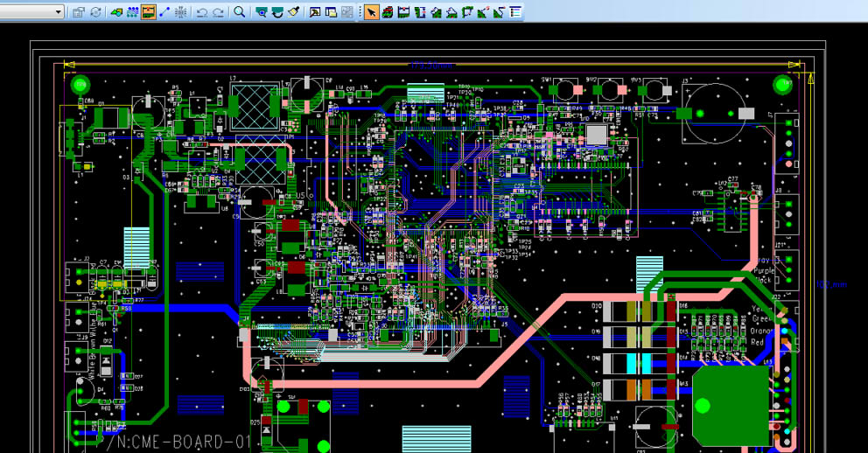Click the Board view icon

click(x=261, y=12)
